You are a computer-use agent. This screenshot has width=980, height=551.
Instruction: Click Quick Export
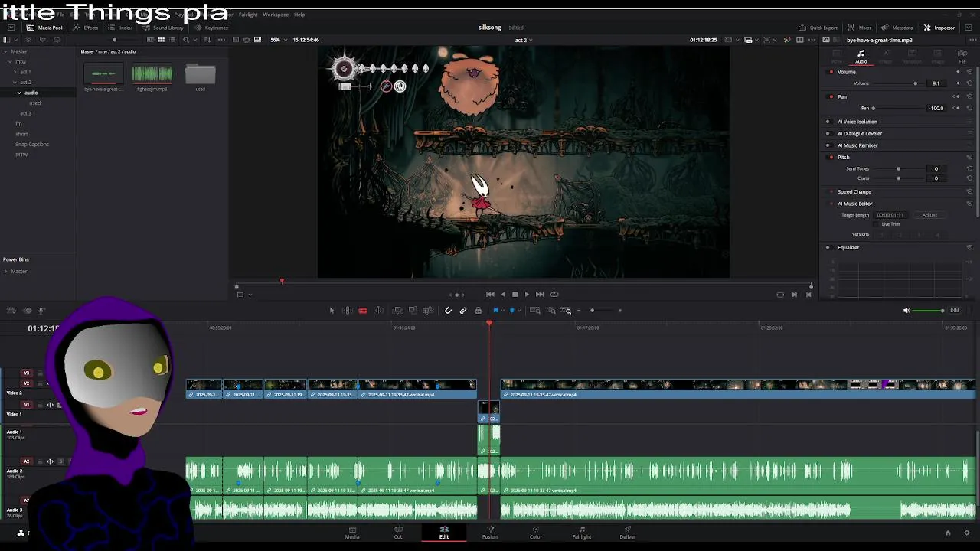[818, 28]
